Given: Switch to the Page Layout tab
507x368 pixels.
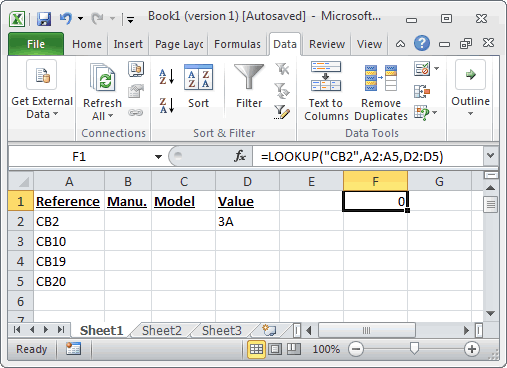Looking at the screenshot, I should point(179,44).
